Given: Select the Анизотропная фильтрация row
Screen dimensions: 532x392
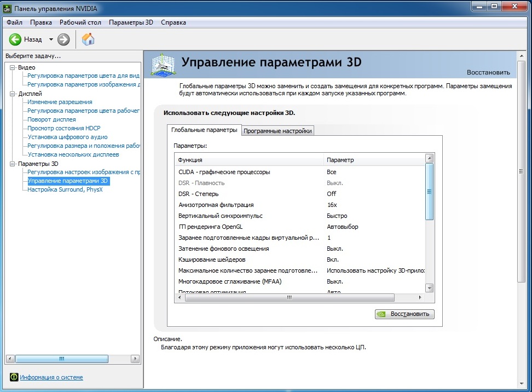Looking at the screenshot, I should [x=300, y=205].
